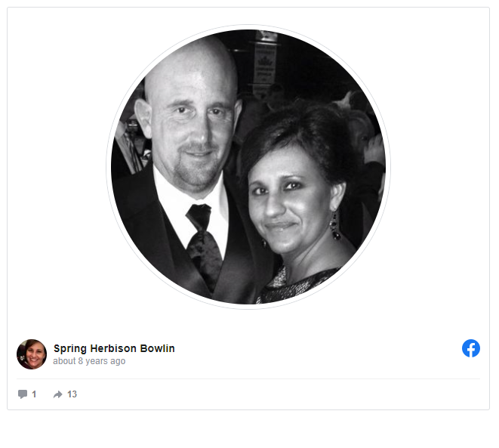The image size is (499, 448).
Task: Click the comment count number 1
Action: pyautogui.click(x=34, y=394)
